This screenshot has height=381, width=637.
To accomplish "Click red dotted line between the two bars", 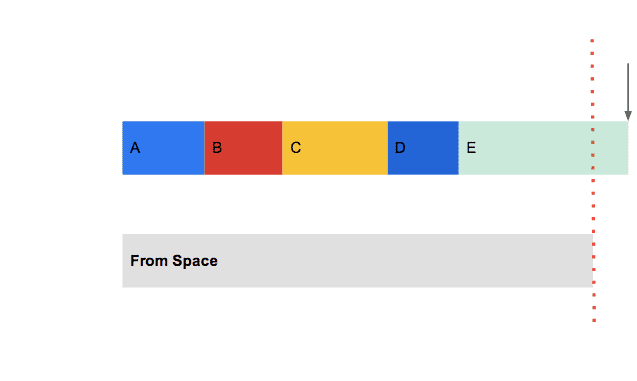I will [x=593, y=204].
